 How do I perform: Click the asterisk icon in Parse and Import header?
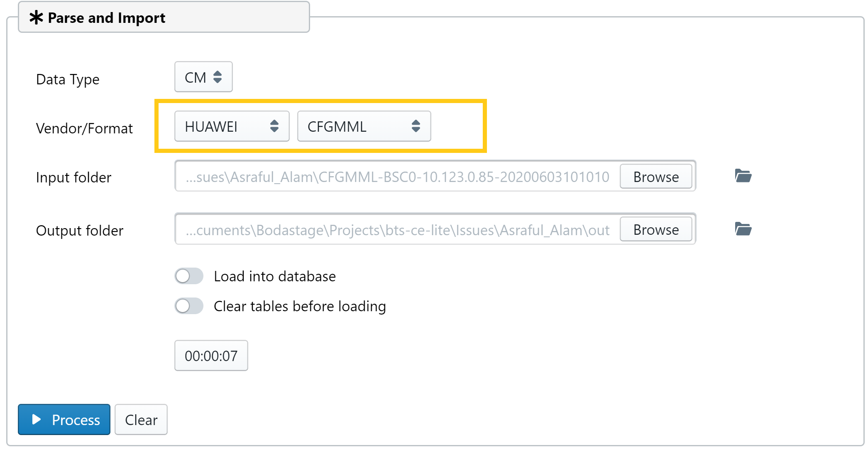tap(36, 17)
